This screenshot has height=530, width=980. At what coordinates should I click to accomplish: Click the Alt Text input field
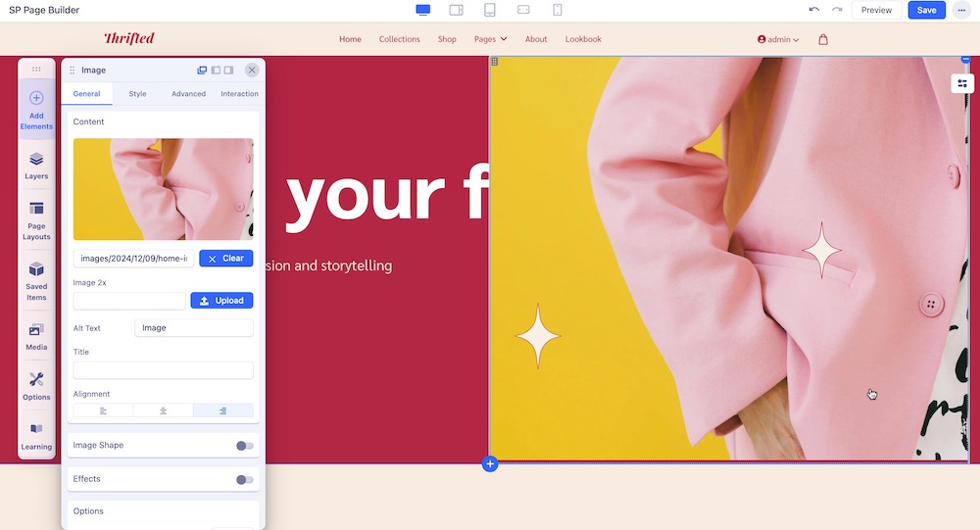193,328
